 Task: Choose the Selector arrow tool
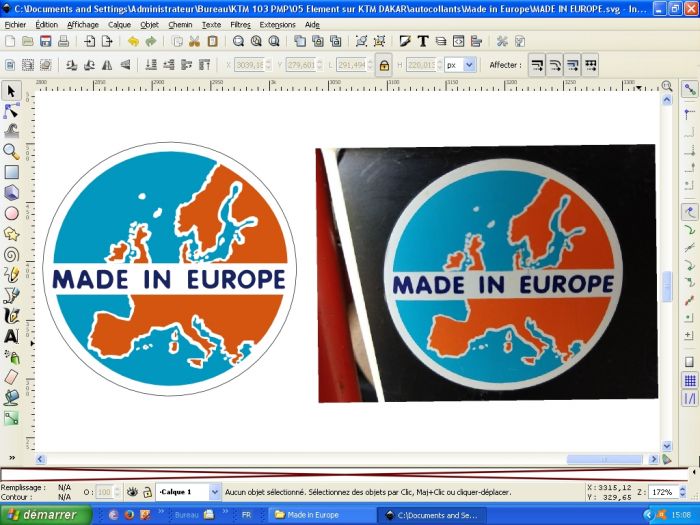[x=11, y=91]
